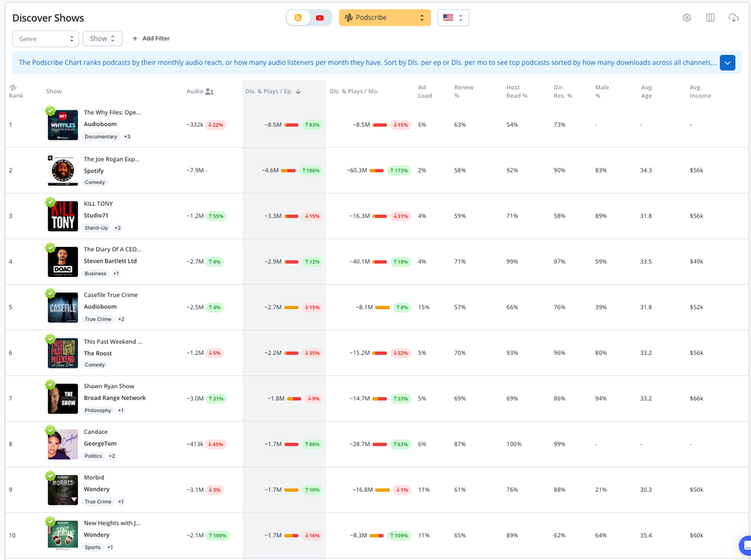Click the audio listeners people icon in header
This screenshot has width=751, height=560.
click(210, 92)
